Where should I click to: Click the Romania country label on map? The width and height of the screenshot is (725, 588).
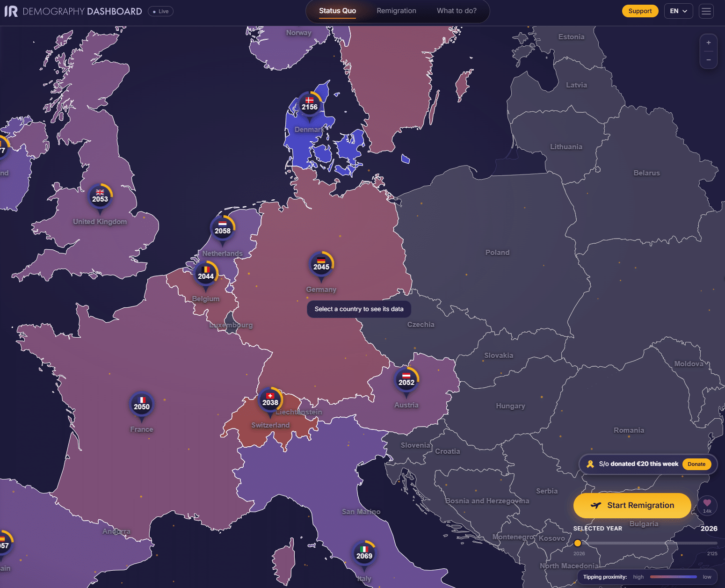coord(629,430)
